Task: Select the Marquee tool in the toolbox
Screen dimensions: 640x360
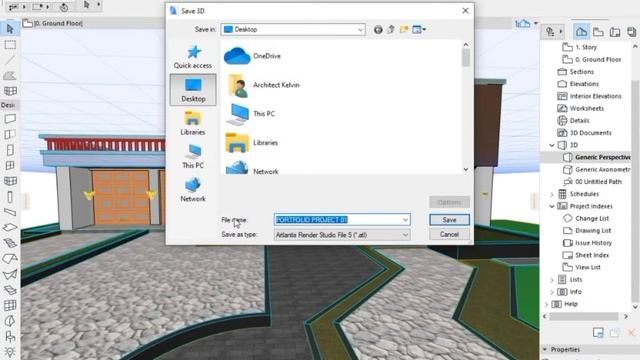Action: [10, 44]
